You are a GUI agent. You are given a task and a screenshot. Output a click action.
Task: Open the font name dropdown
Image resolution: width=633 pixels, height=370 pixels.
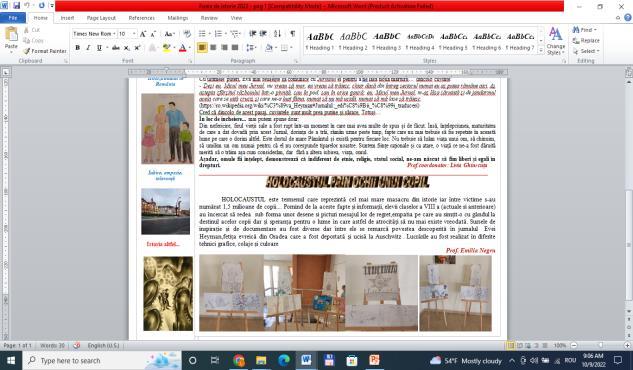[114, 34]
